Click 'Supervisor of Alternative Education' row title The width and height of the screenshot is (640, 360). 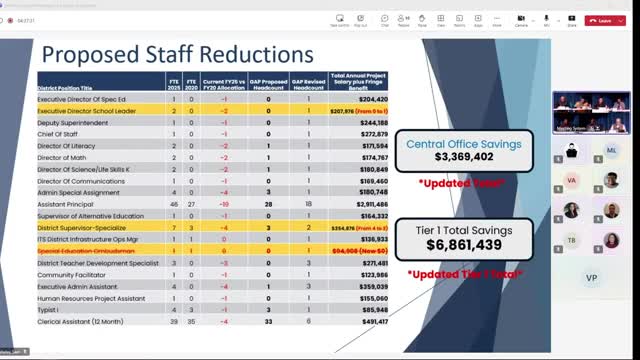91,216
